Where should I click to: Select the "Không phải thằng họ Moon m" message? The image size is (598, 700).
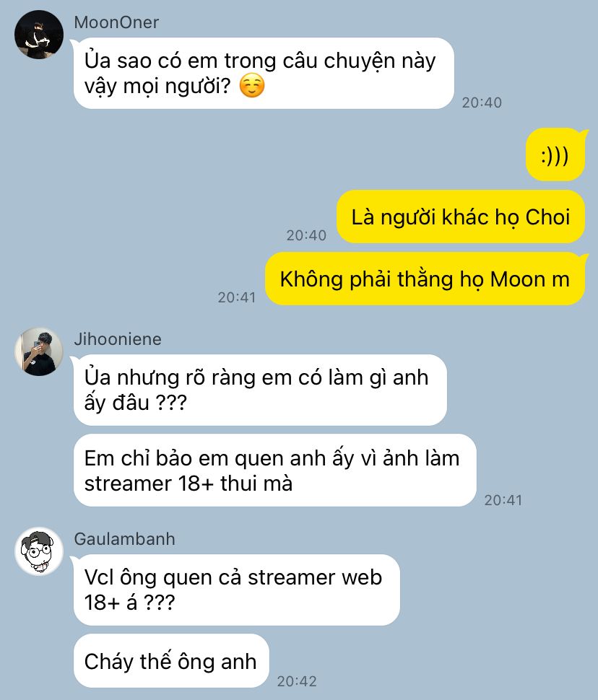coord(426,279)
